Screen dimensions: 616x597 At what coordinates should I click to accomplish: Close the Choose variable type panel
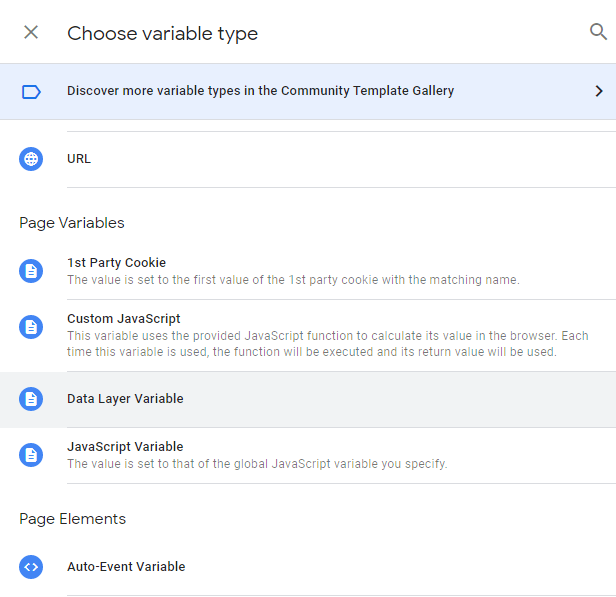click(31, 32)
